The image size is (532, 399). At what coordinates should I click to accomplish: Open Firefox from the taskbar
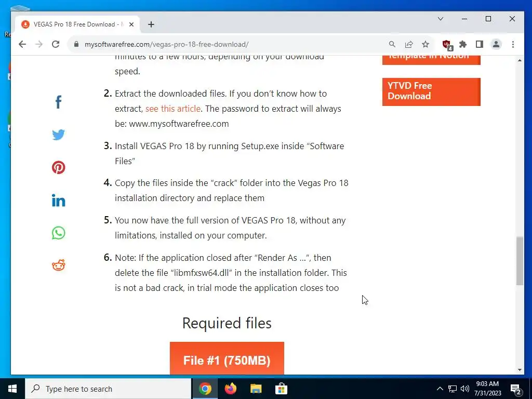[231, 389]
